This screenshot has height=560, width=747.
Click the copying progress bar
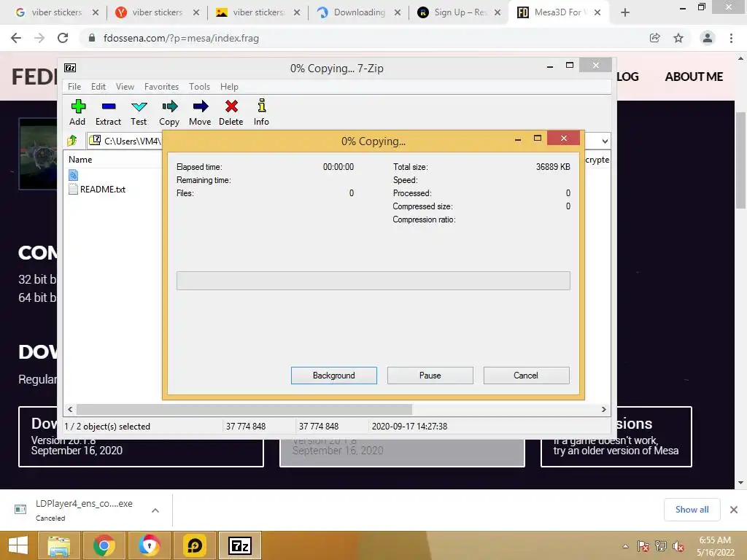(x=373, y=281)
